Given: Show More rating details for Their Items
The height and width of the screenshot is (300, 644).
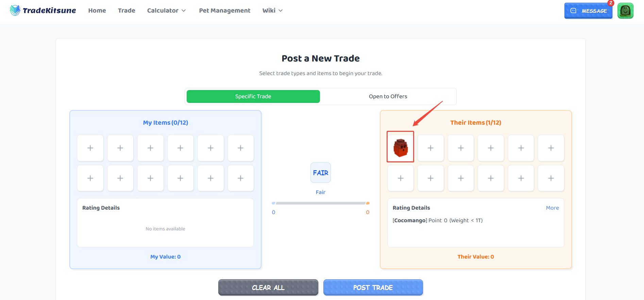Looking at the screenshot, I should 552,208.
